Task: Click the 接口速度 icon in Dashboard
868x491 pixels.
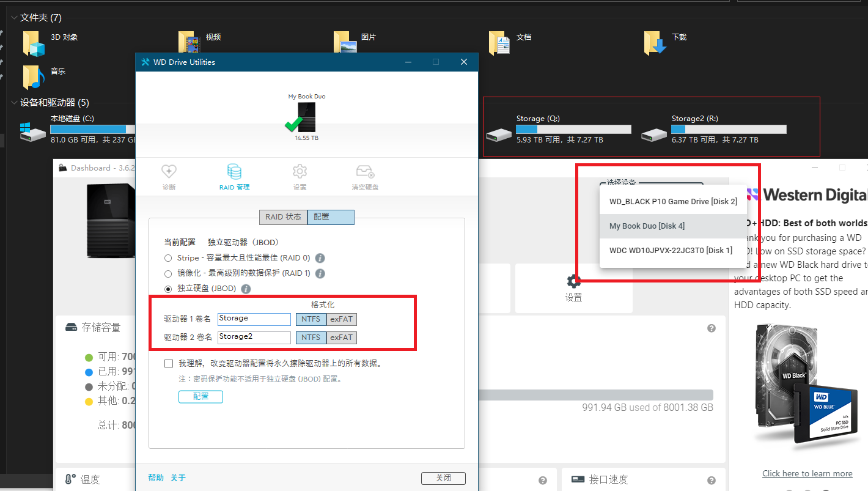Action: click(578, 479)
